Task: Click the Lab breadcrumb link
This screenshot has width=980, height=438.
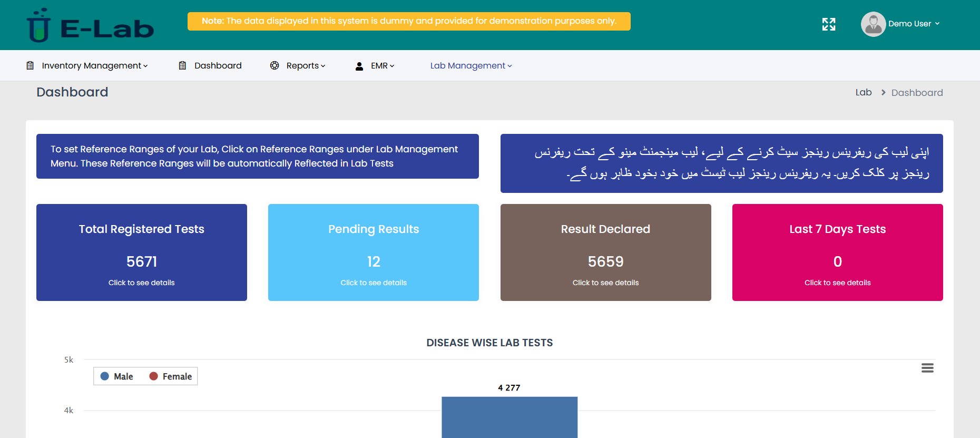Action: 863,93
